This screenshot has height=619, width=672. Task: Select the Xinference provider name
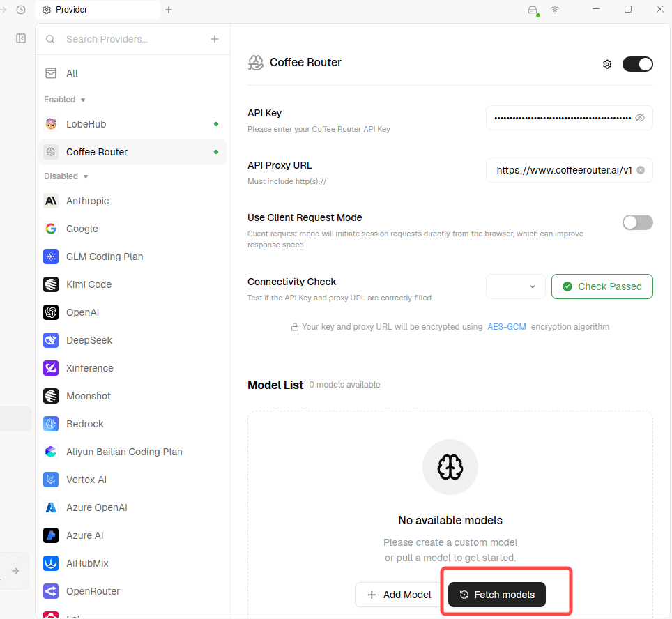pyautogui.click(x=89, y=368)
